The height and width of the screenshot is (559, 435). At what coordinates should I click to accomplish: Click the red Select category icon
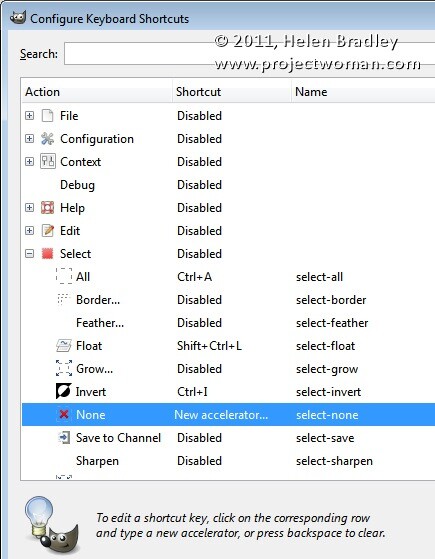coord(47,253)
